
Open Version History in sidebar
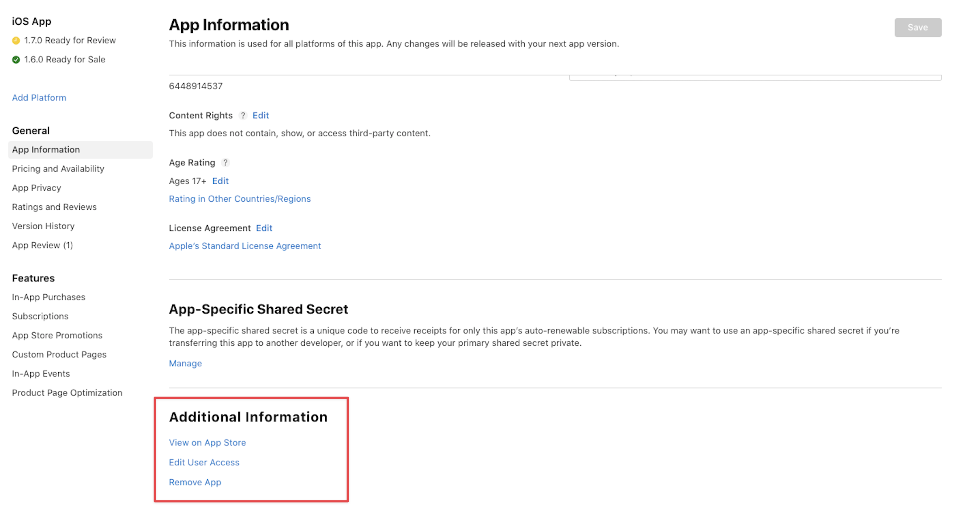43,226
